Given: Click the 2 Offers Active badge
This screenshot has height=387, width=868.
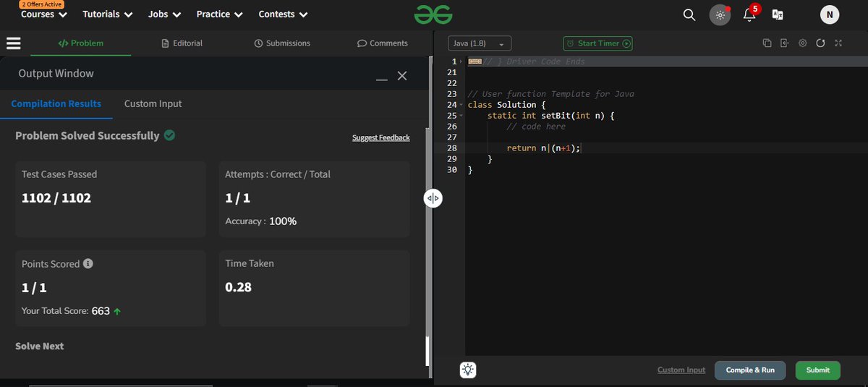Looking at the screenshot, I should (x=41, y=4).
